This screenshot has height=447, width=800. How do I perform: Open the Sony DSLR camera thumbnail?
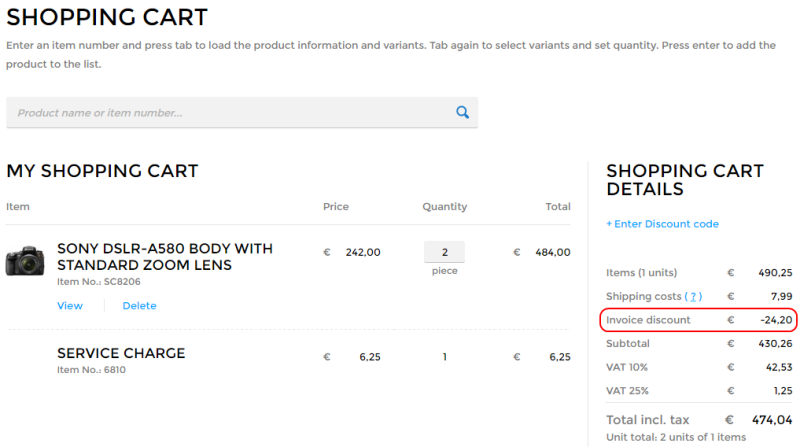tap(25, 261)
